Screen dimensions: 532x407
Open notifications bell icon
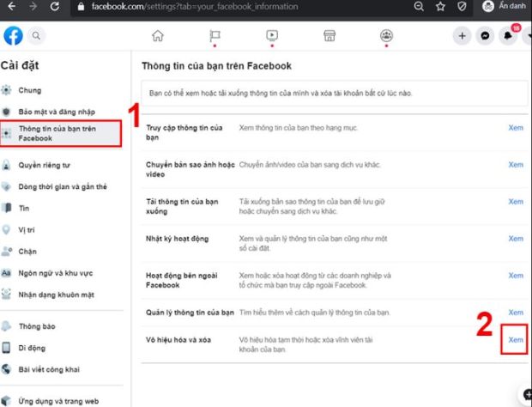click(x=508, y=36)
